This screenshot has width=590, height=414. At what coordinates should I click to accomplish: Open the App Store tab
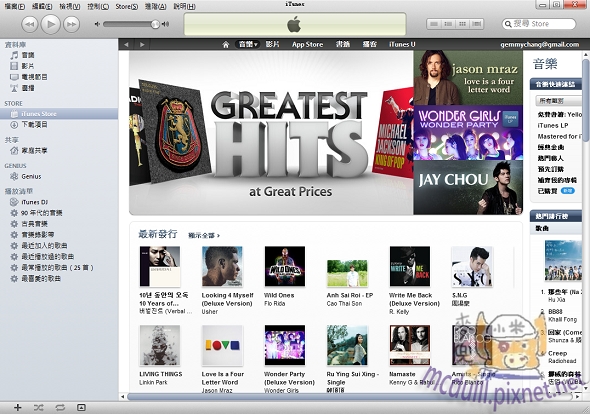click(x=307, y=44)
